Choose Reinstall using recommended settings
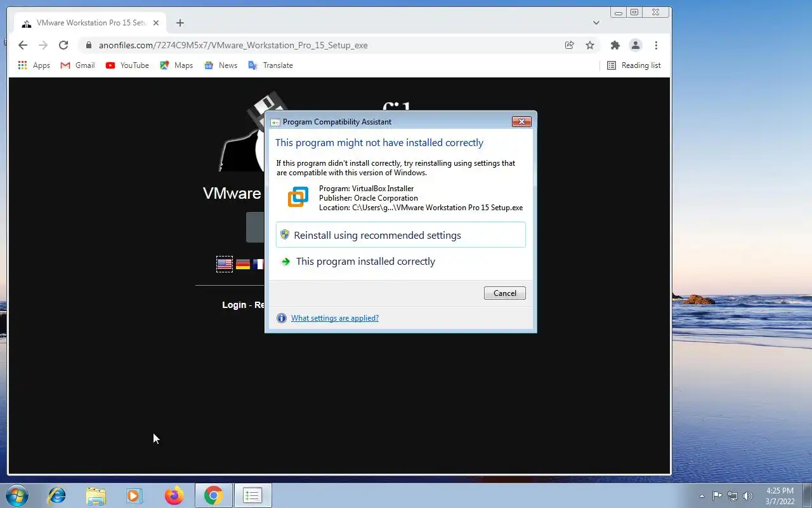The image size is (812, 508). [401, 235]
